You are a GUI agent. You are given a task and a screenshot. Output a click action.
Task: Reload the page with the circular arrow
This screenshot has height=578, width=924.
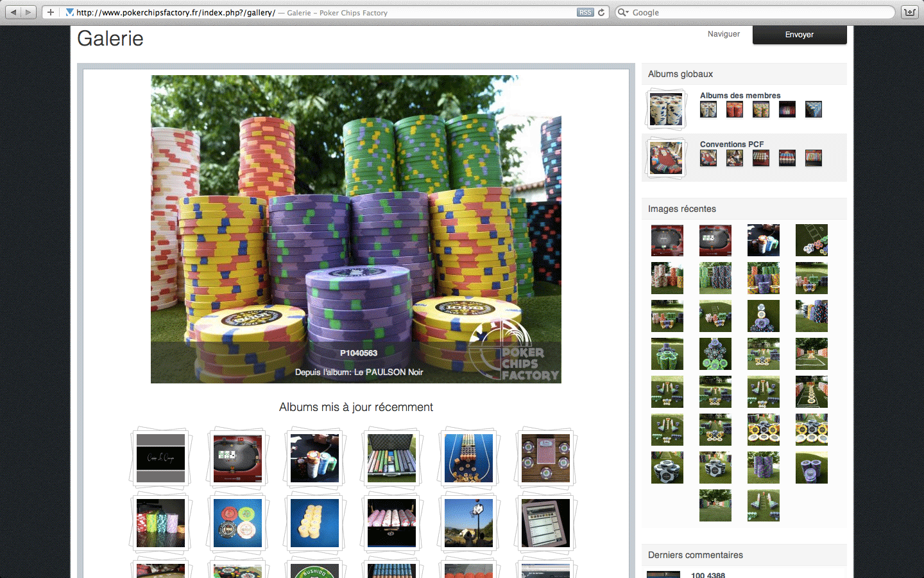(602, 12)
